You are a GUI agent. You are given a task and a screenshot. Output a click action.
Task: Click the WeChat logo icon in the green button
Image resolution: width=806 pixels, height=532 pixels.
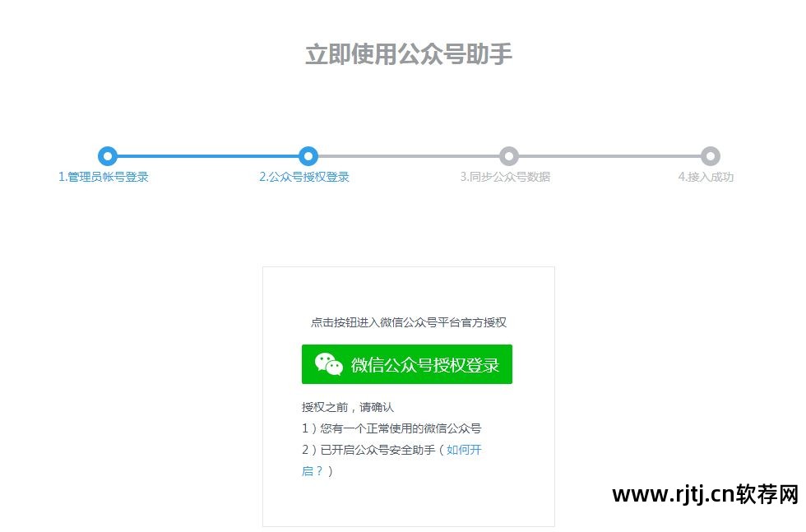328,364
